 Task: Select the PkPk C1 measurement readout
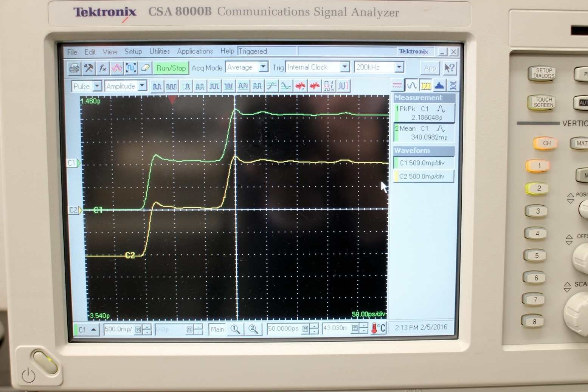point(424,113)
